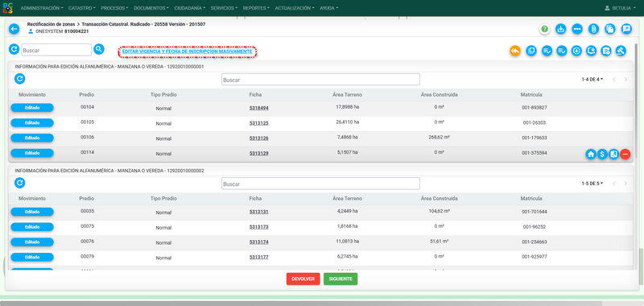Select matrícula cell 001-254663
Screen dimensions: 644x306
[x=535, y=242]
